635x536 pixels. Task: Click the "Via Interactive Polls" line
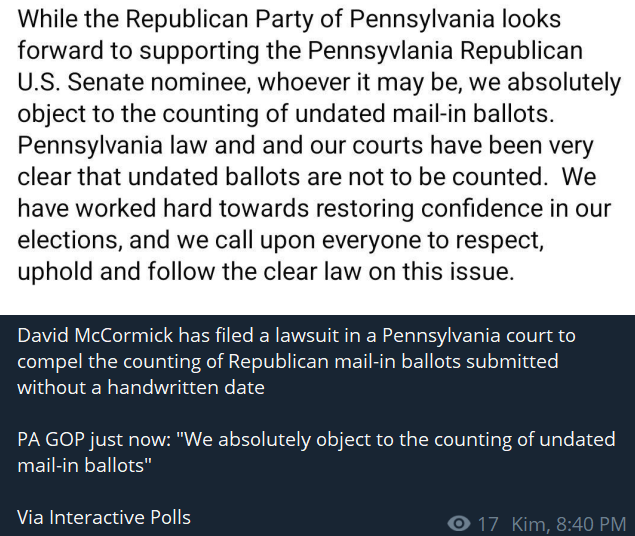[x=104, y=517]
